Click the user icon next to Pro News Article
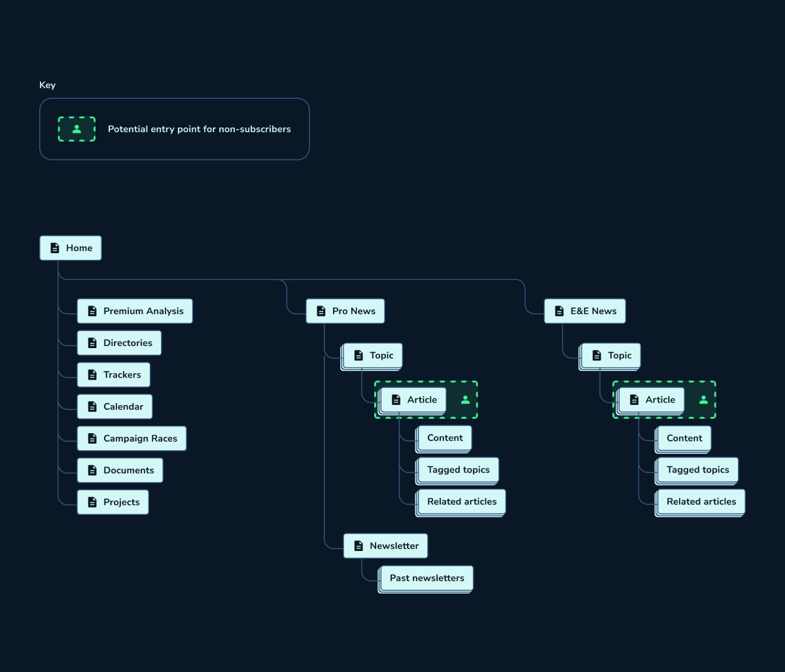This screenshot has height=672, width=785. [x=465, y=400]
